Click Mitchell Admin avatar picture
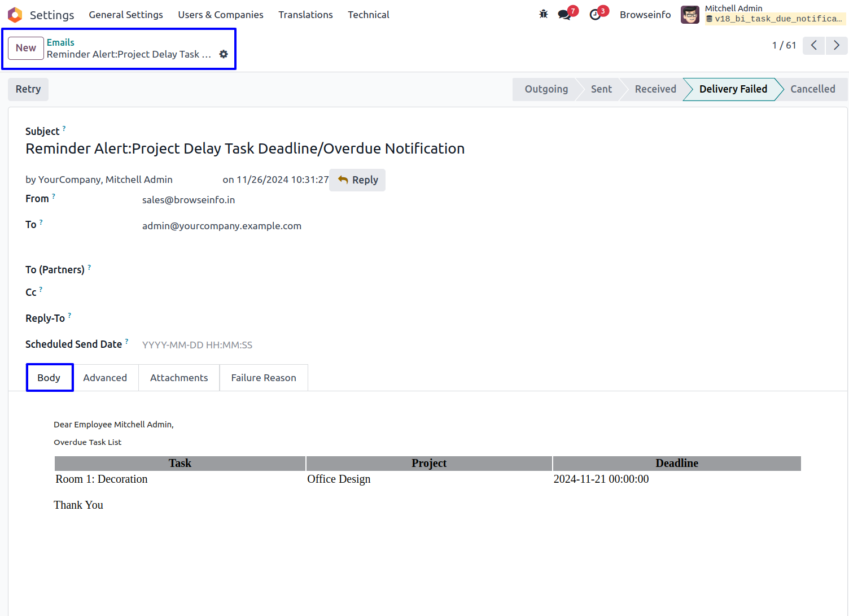The image size is (849, 616). 690,15
